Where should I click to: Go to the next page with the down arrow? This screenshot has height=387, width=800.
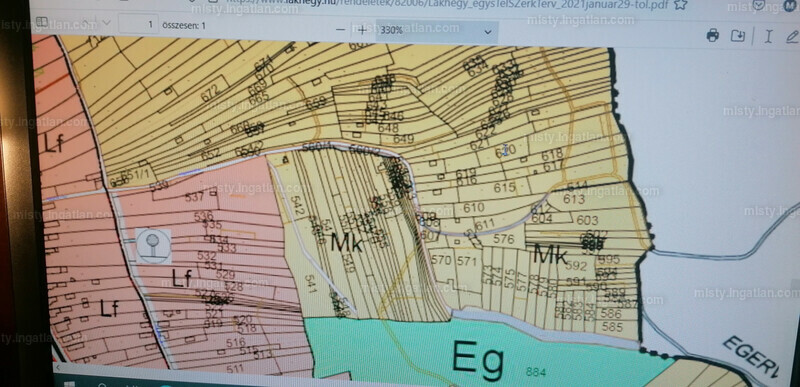tap(107, 22)
